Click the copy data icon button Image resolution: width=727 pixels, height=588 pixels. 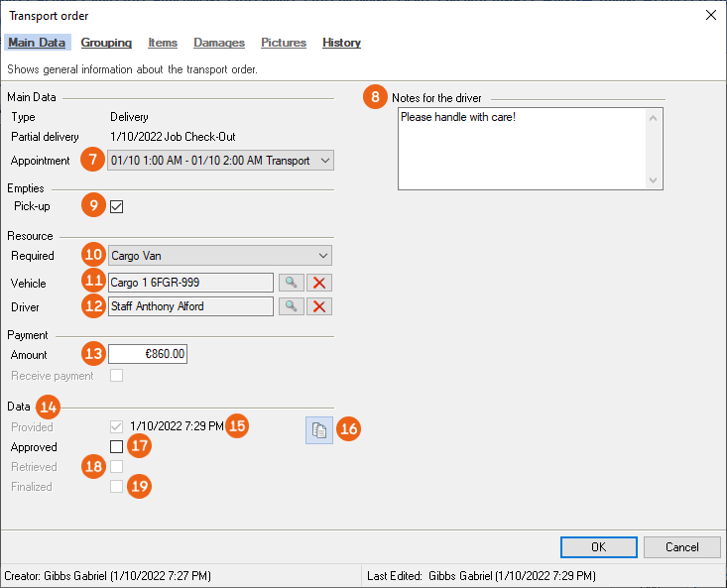319,429
